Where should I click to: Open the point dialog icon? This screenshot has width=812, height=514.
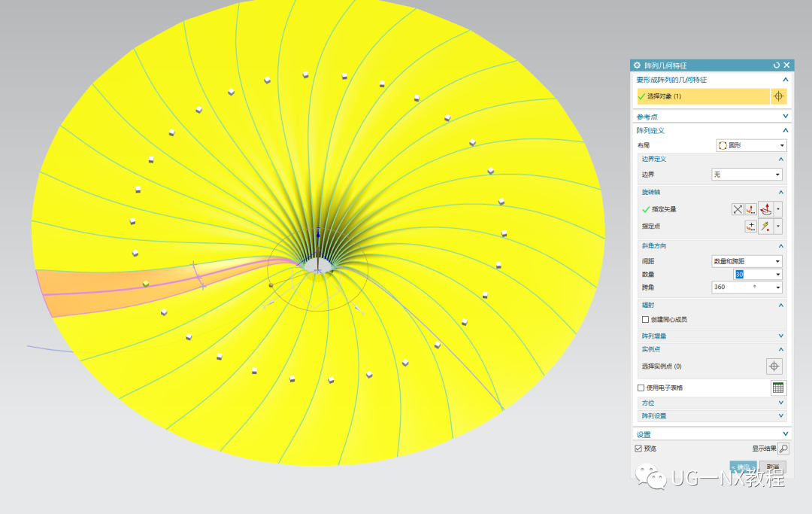[x=751, y=227]
